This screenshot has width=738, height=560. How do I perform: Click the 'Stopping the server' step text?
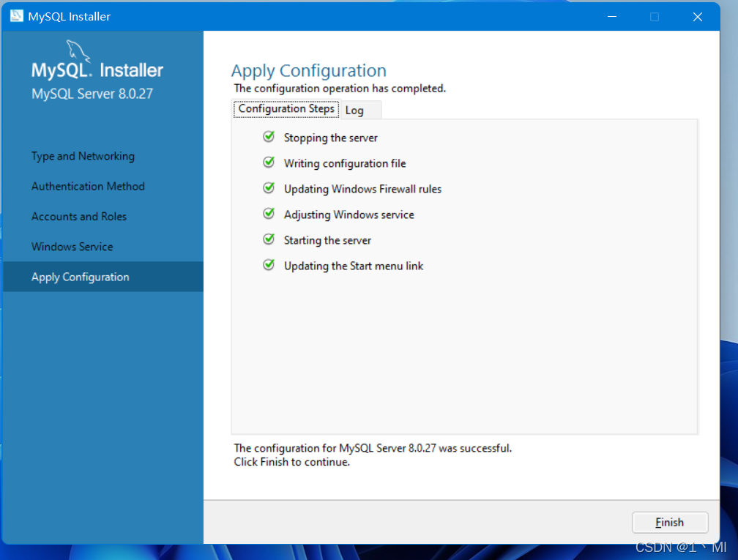tap(330, 138)
